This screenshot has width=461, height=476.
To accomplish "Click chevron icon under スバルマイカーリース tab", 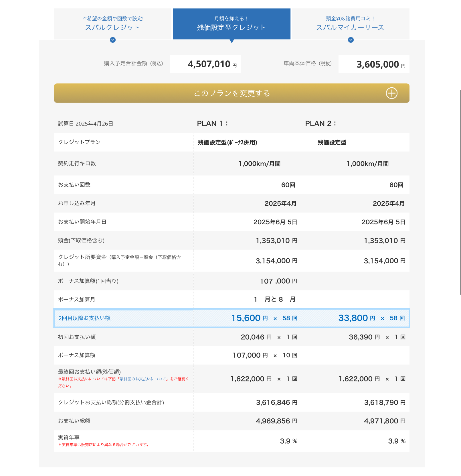I will point(351,40).
